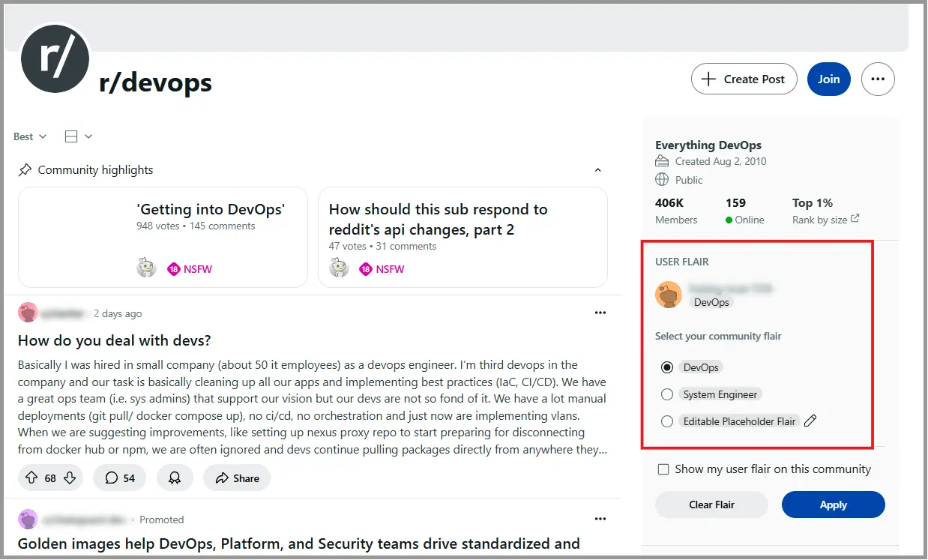Apply the selected user flair
This screenshot has height=560, width=928.
click(833, 505)
